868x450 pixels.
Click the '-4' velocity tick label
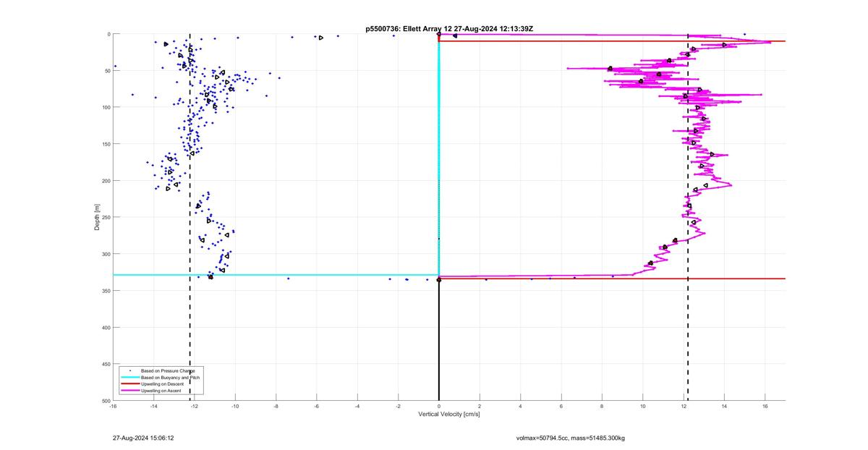click(x=357, y=407)
